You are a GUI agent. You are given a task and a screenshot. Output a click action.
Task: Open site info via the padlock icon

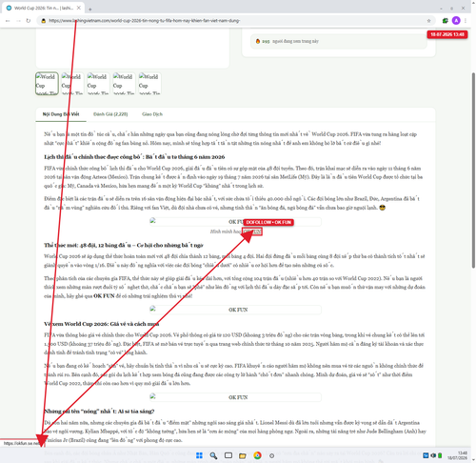[x=44, y=21]
